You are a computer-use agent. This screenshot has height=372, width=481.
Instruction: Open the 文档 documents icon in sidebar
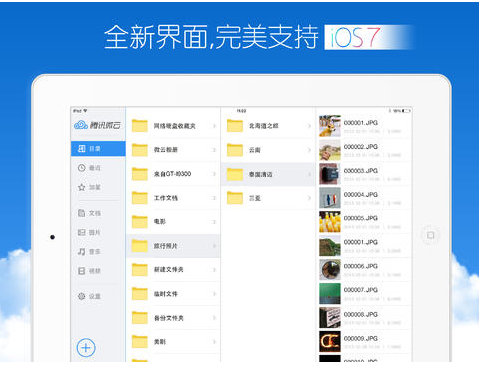click(x=82, y=213)
